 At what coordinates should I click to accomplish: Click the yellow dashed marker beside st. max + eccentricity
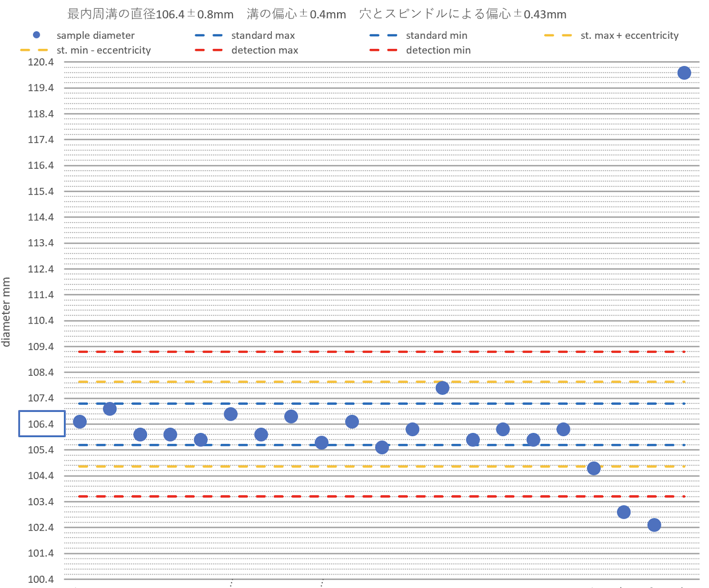click(558, 35)
